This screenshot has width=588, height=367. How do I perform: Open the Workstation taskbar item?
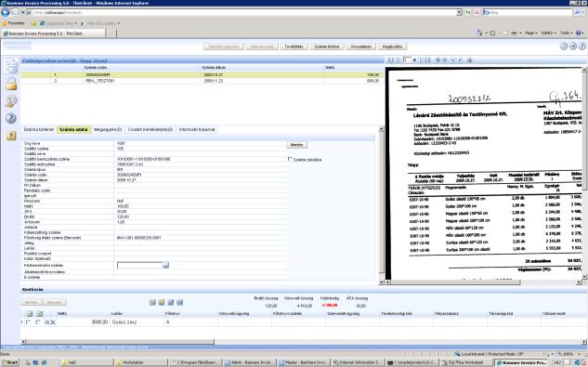tap(142, 362)
